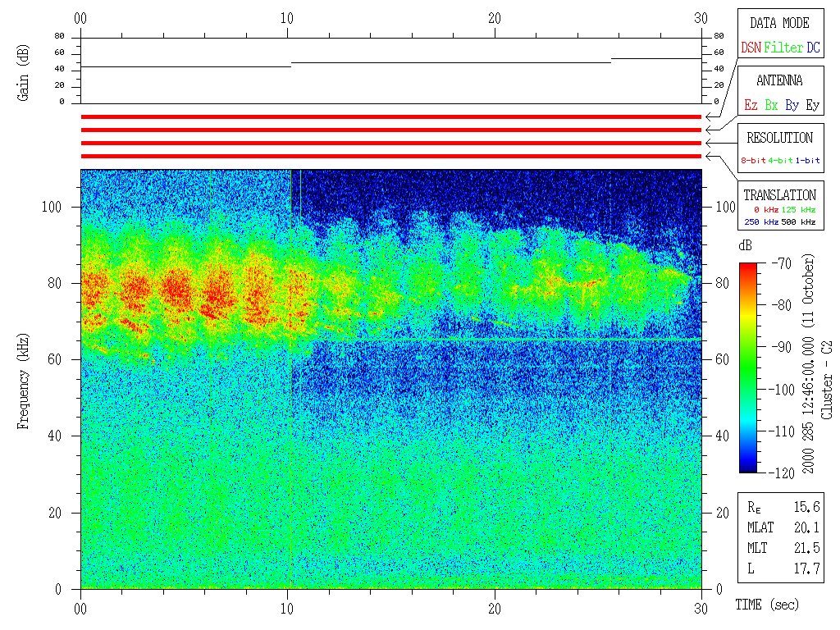Screen dimensions: 840x630
Task: Select the Ey antenna label
Action: (x=812, y=105)
